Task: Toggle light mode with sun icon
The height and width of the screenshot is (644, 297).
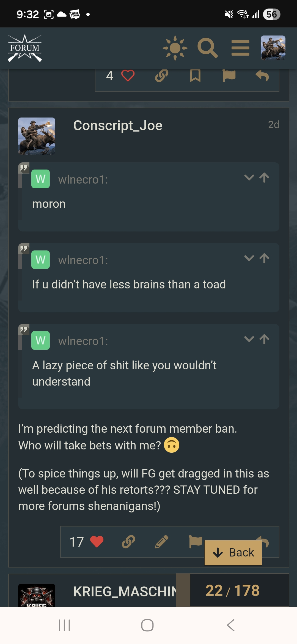Action: click(x=175, y=48)
